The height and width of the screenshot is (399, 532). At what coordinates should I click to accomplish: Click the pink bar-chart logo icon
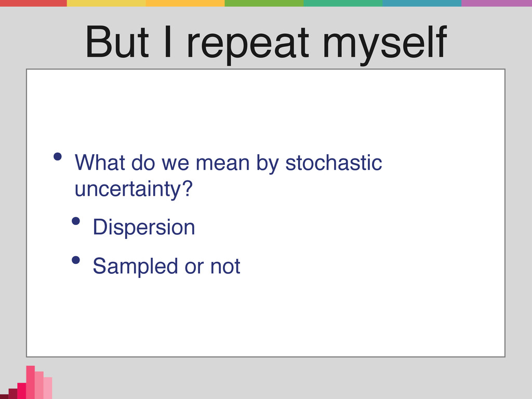click(26, 382)
